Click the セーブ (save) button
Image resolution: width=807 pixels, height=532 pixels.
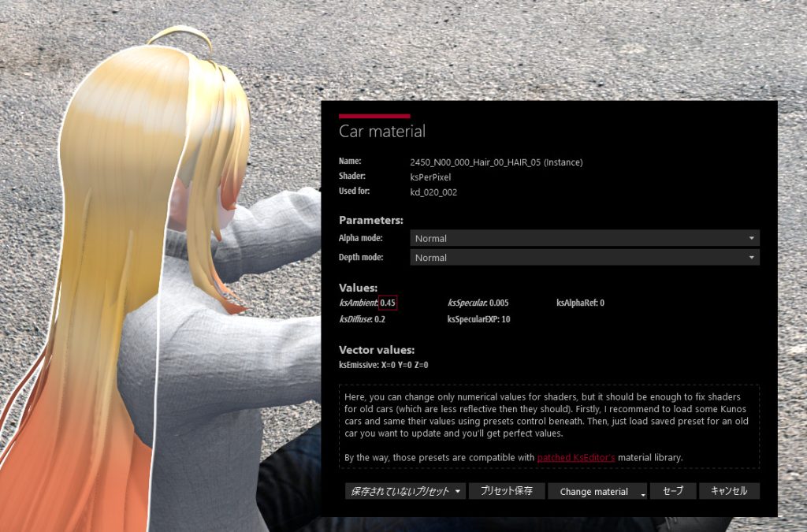coord(673,491)
